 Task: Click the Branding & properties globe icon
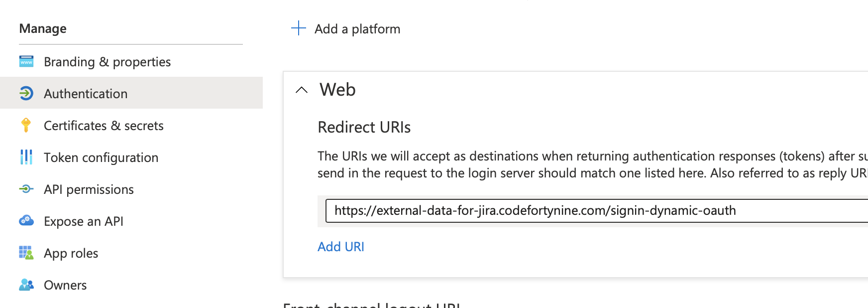pos(26,61)
